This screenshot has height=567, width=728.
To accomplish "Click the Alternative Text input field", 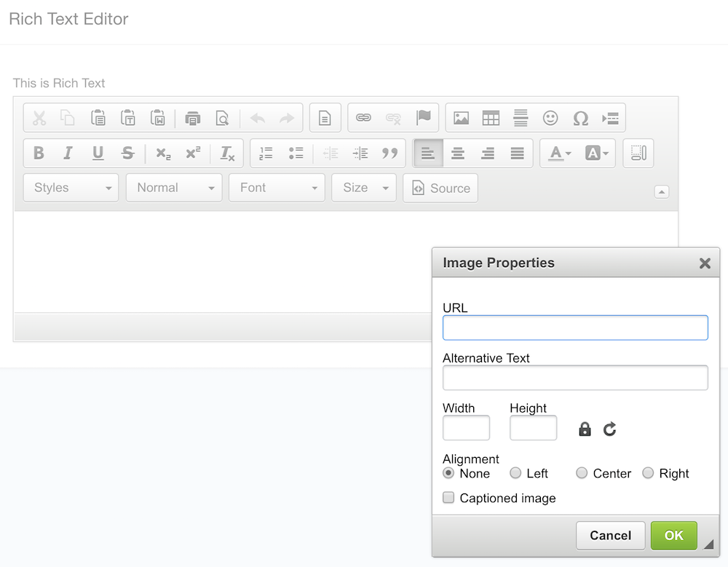I will 575,378.
